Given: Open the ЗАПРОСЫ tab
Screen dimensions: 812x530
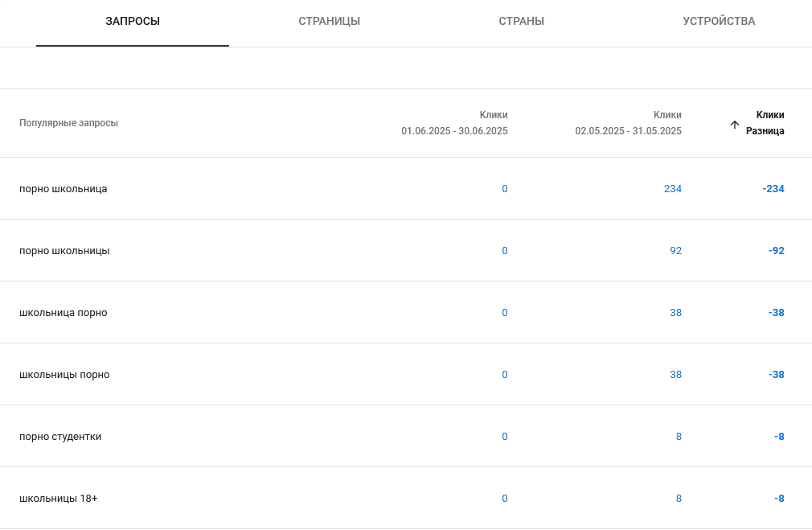Looking at the screenshot, I should click(133, 21).
